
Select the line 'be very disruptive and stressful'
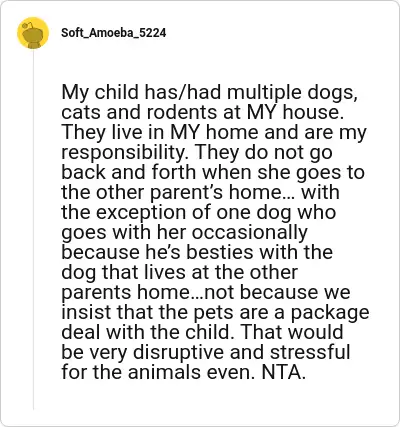click(x=206, y=353)
